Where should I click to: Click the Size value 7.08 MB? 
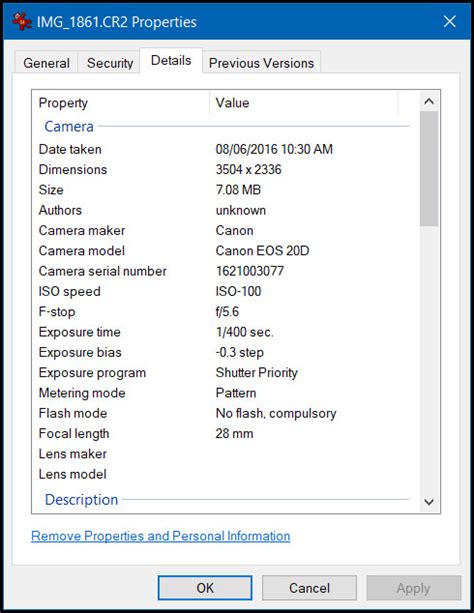pos(238,190)
